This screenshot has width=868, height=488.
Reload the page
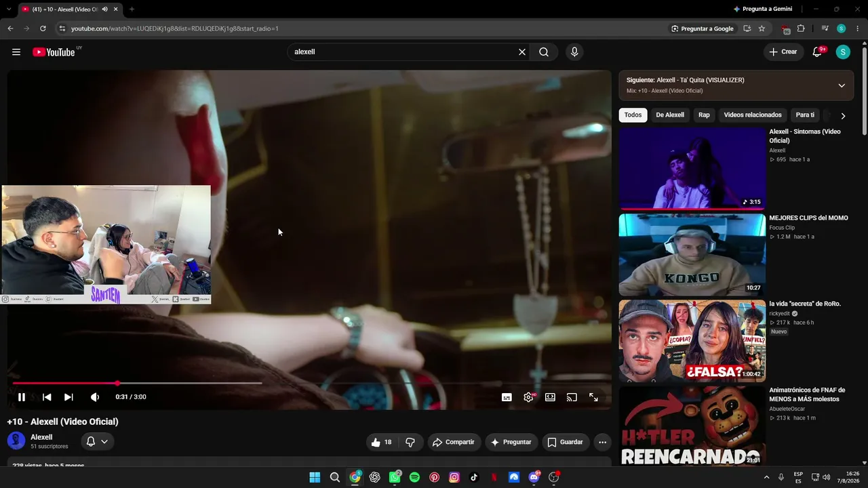pos(43,28)
